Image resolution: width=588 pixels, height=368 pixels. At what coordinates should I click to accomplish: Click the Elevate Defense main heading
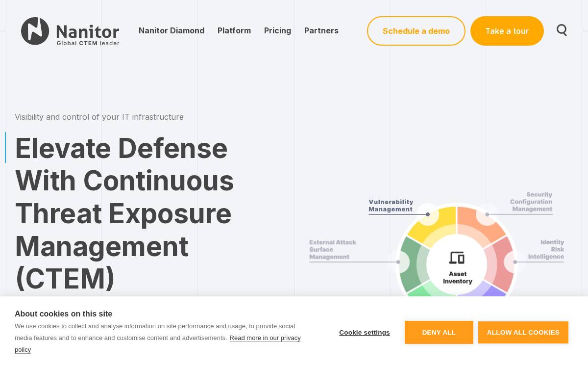tap(125, 213)
